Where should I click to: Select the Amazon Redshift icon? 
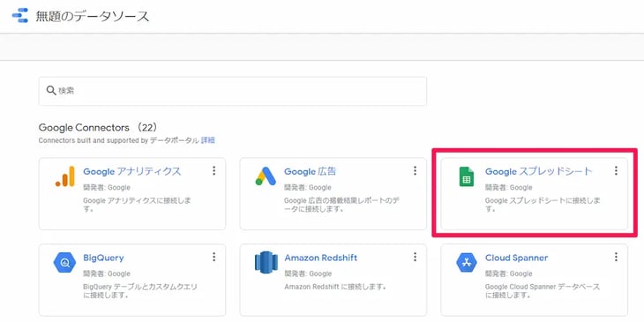click(266, 262)
